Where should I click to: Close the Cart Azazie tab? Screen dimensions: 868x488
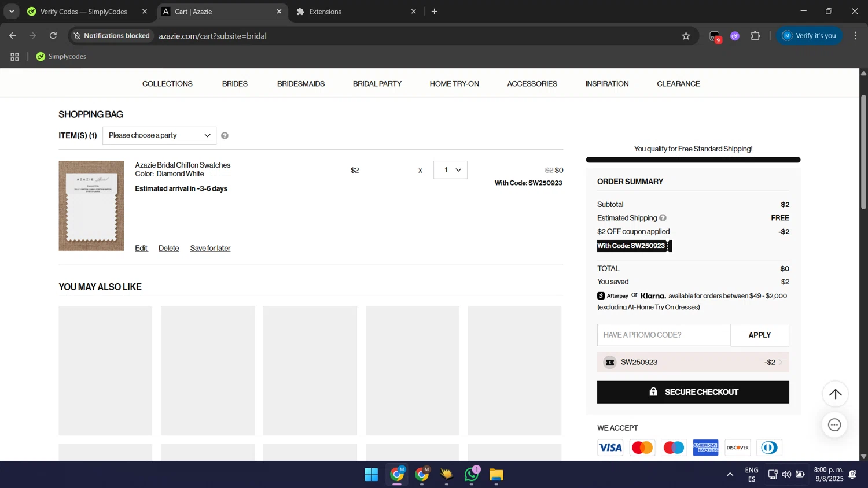coord(279,12)
